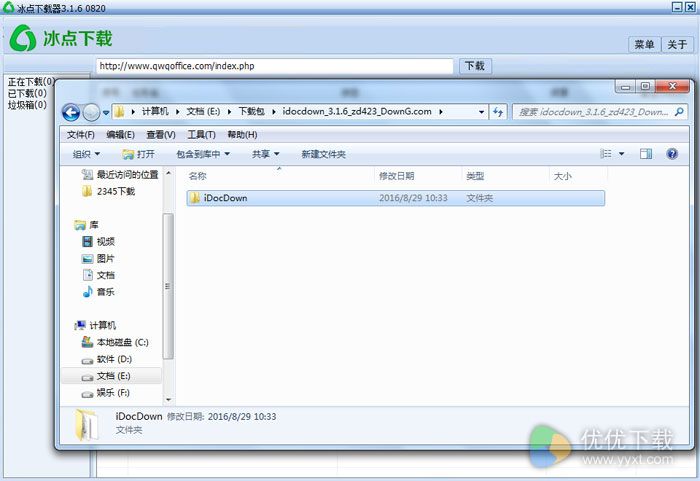Click the Explorer back navigation arrow

pyautogui.click(x=71, y=112)
